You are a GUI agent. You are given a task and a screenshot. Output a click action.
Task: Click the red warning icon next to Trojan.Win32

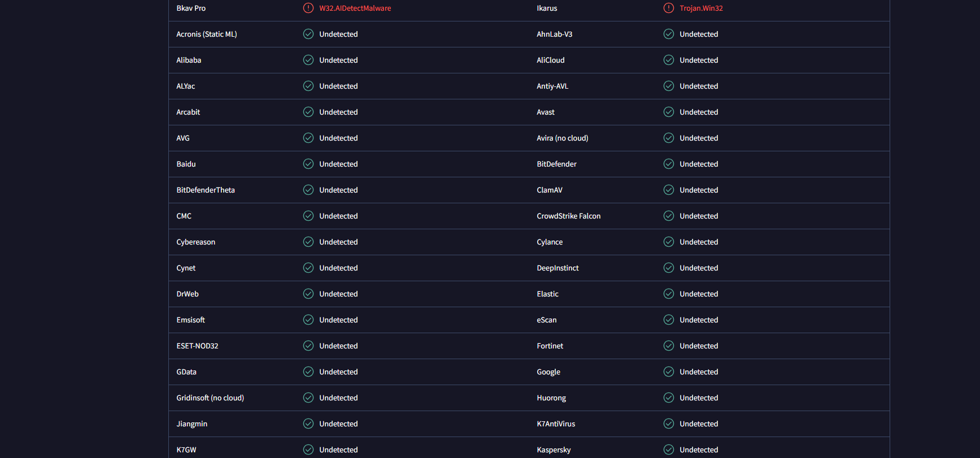669,8
